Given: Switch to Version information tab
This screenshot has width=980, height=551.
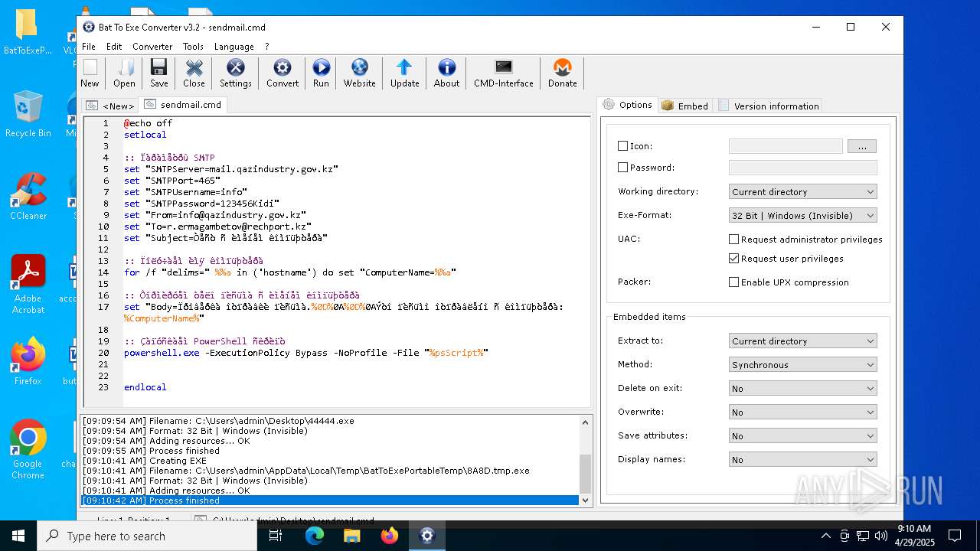Looking at the screenshot, I should pyautogui.click(x=769, y=106).
